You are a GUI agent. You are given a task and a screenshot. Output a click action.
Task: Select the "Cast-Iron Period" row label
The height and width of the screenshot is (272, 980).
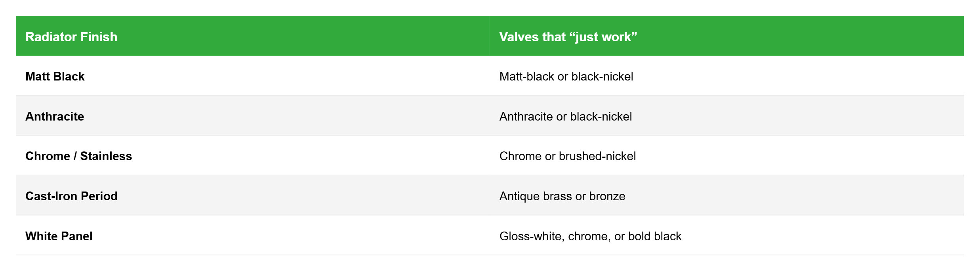71,196
